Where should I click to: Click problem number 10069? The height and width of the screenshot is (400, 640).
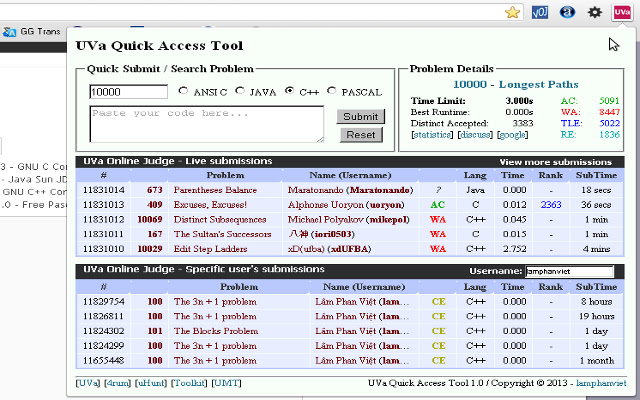tap(150, 219)
